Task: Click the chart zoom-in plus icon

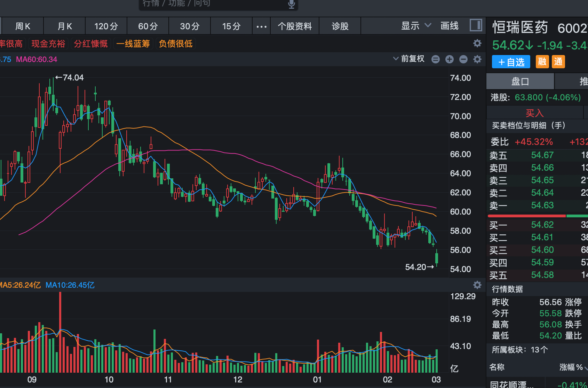Action: coord(450,59)
